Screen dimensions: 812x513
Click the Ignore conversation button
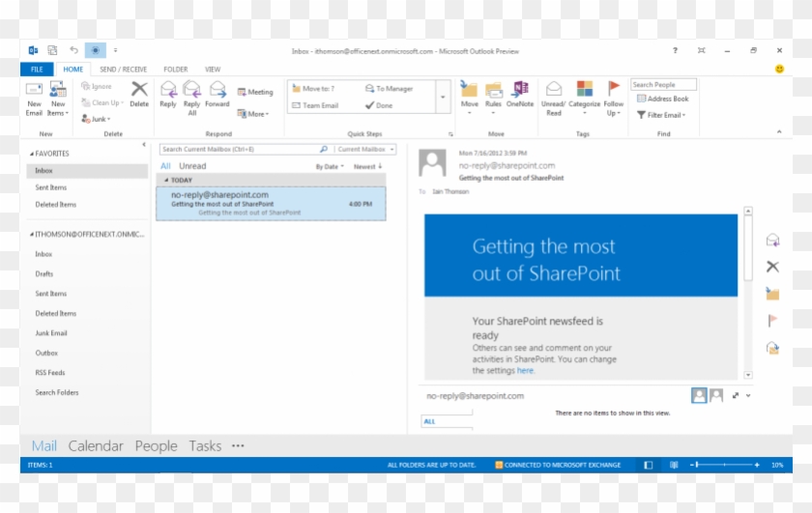[x=97, y=86]
